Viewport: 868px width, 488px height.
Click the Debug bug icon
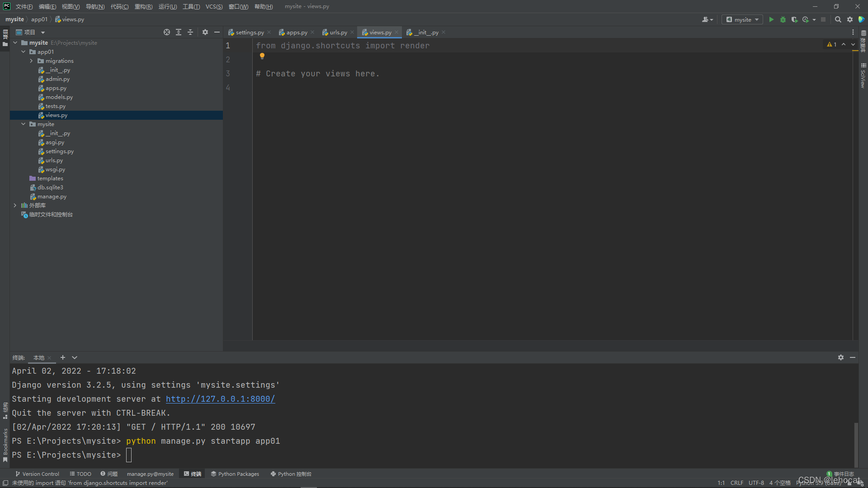[783, 19]
